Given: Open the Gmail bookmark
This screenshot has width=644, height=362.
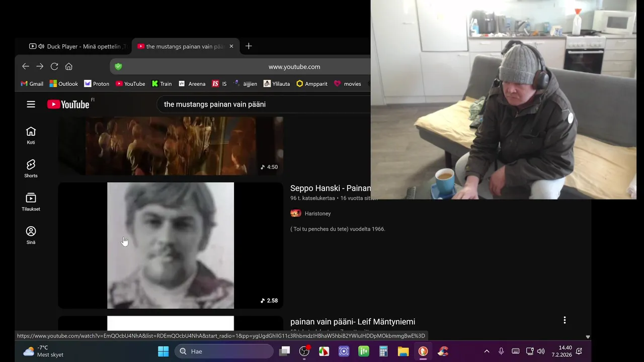Looking at the screenshot, I should 32,84.
